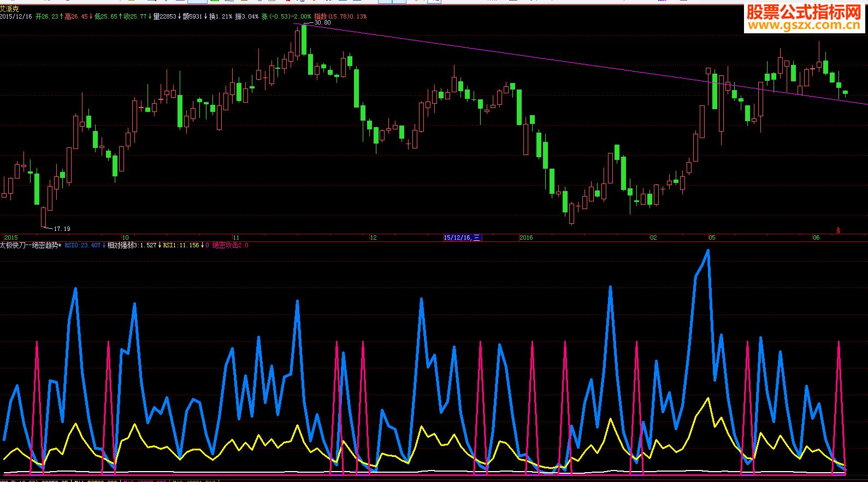Click month 12 on the time axis

coord(373,237)
